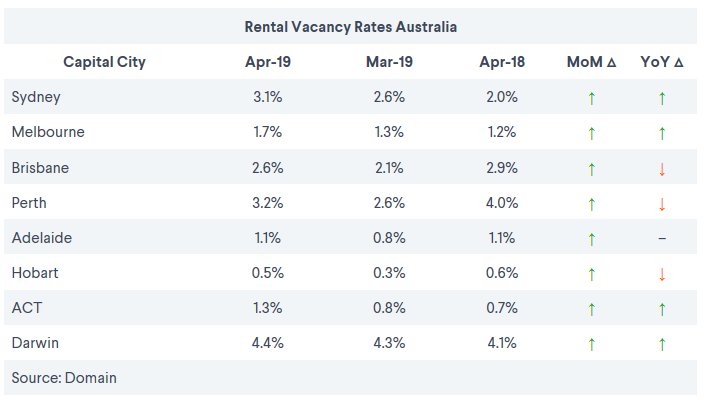The height and width of the screenshot is (404, 706).
Task: Click the Rental Vacancy Rates Australia title
Action: click(351, 27)
